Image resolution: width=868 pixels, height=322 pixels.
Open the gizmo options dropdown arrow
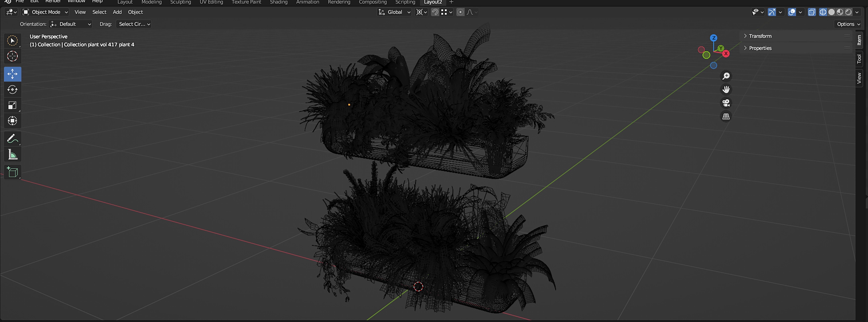coord(780,12)
